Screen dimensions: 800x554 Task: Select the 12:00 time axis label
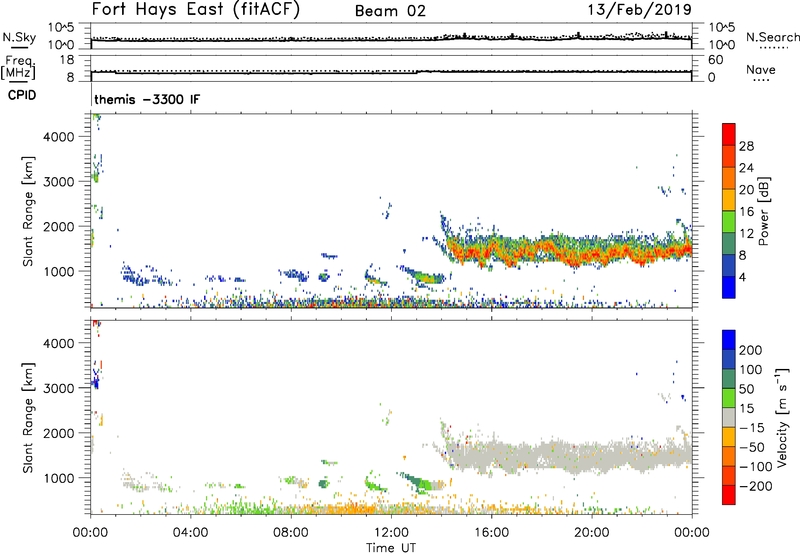click(391, 533)
